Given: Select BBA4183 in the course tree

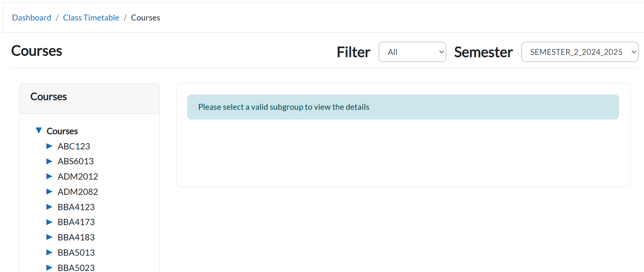Looking at the screenshot, I should (x=76, y=237).
